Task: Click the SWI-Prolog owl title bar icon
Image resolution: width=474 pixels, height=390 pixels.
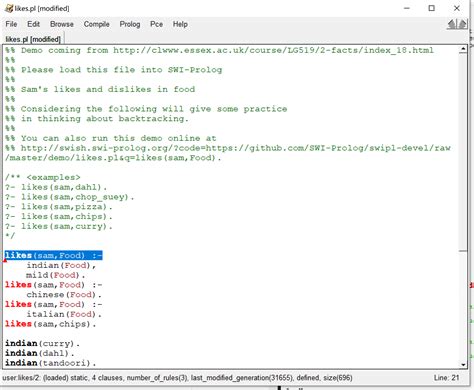Action: coord(9,8)
